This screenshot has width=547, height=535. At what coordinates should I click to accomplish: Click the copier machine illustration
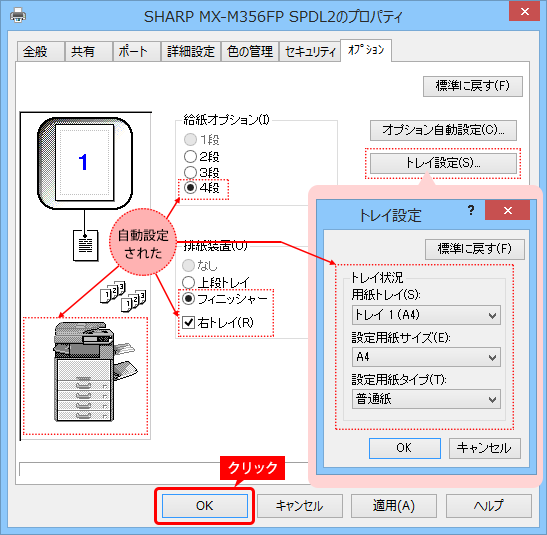click(x=95, y=371)
